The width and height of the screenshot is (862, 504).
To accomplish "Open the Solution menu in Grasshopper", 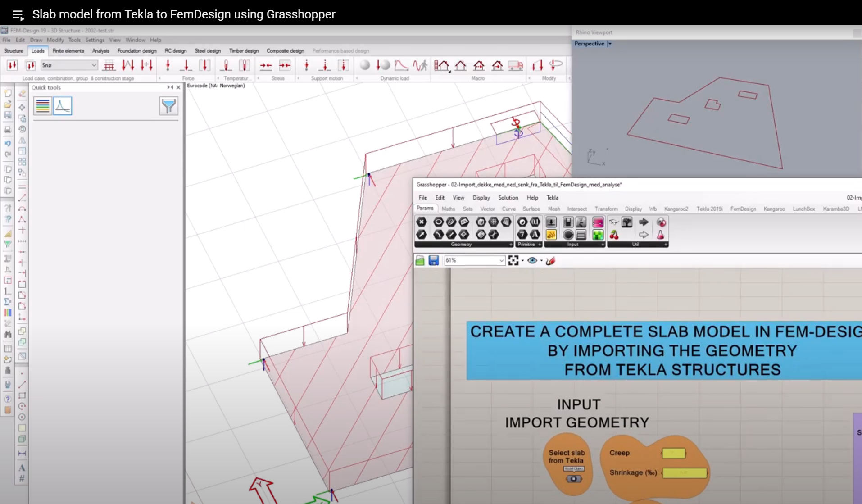I will pyautogui.click(x=508, y=198).
